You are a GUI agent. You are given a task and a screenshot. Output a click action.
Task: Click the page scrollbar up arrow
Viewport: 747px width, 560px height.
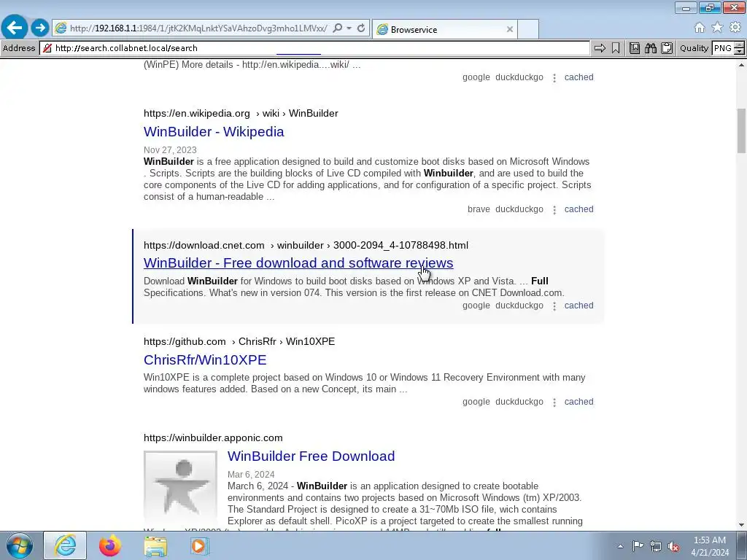[742, 65]
